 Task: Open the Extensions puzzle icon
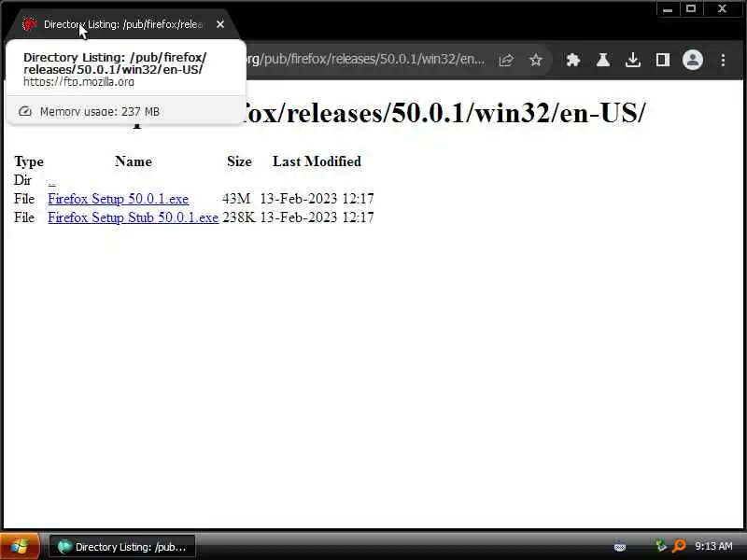click(x=573, y=60)
